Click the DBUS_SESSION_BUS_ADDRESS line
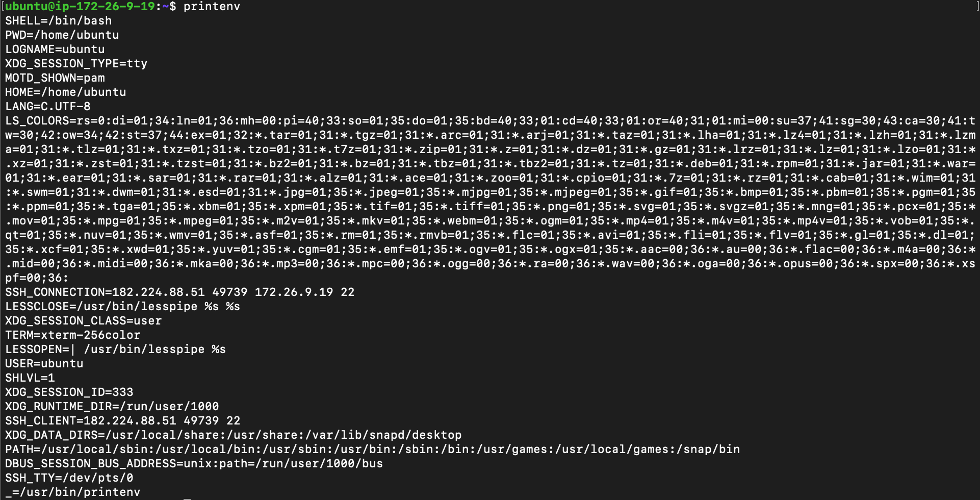The height and width of the screenshot is (500, 980). [194, 464]
